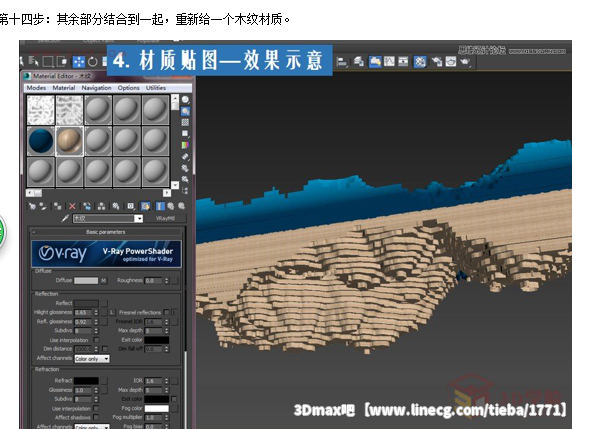
Task: Open the Diffuse color swatch
Action: 86,281
